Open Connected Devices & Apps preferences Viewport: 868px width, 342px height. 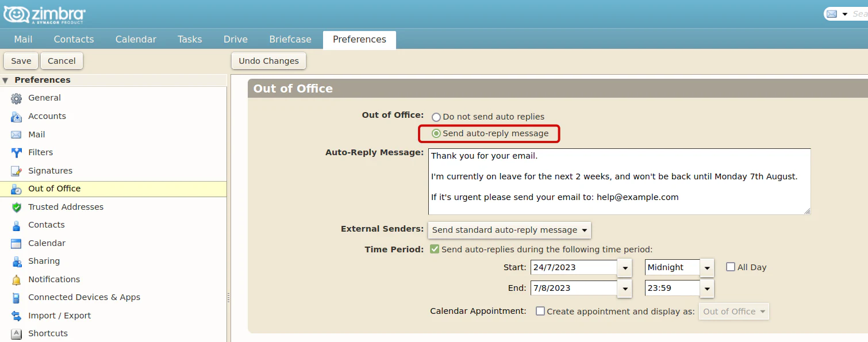point(113,297)
